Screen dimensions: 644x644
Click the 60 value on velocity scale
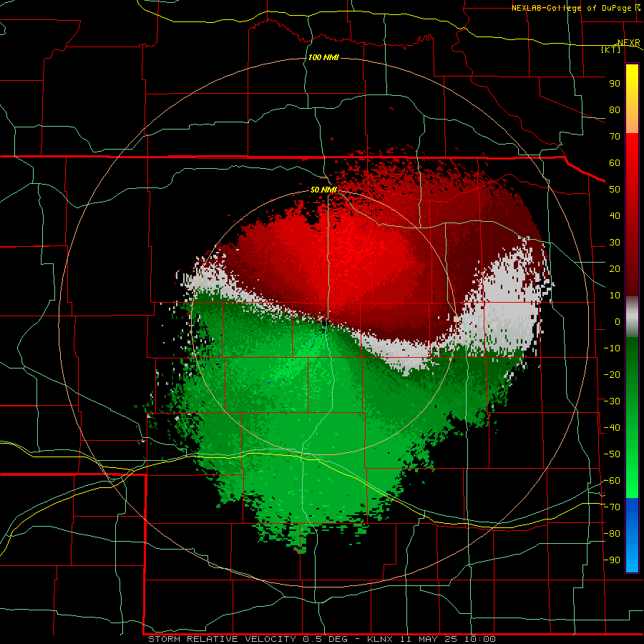click(x=615, y=163)
